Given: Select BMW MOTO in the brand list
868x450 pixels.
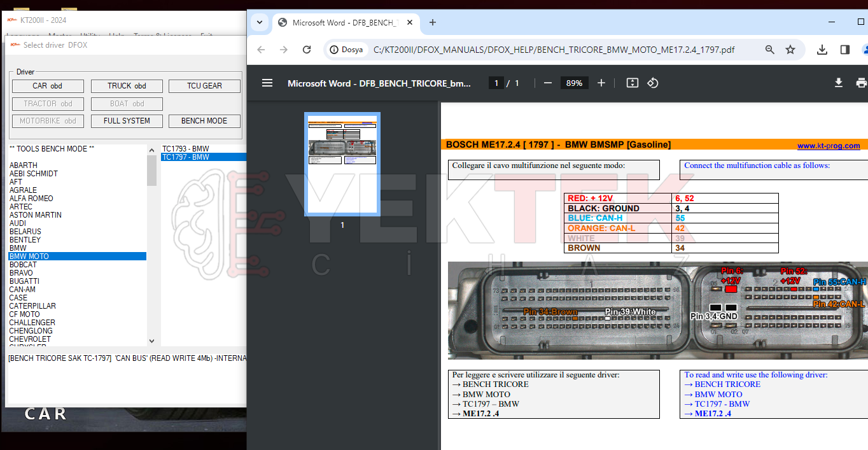Looking at the screenshot, I should 77,257.
